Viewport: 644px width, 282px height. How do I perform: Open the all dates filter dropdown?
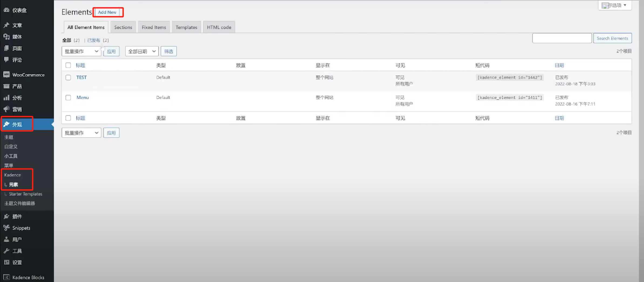pyautogui.click(x=142, y=51)
